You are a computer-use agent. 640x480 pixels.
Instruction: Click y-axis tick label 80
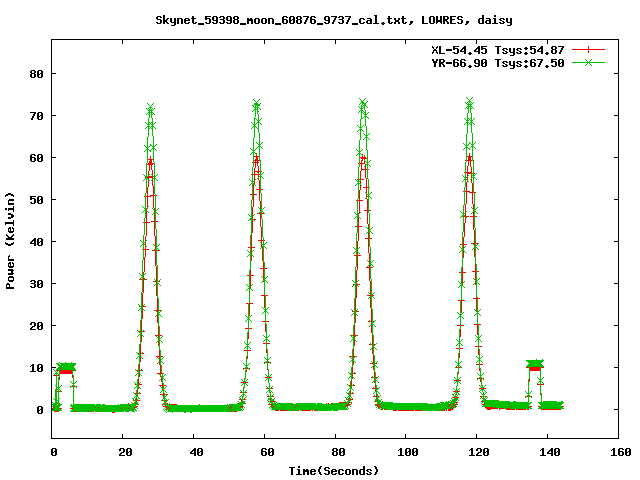tap(36, 74)
